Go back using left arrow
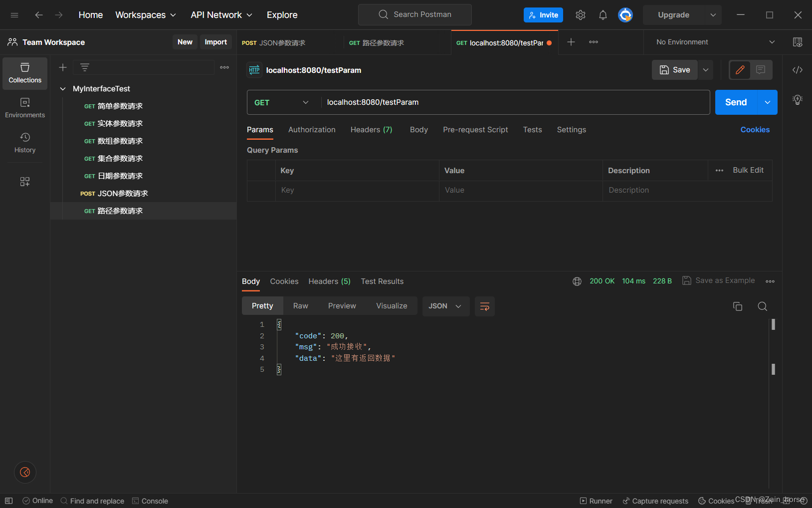The height and width of the screenshot is (508, 812). point(39,15)
